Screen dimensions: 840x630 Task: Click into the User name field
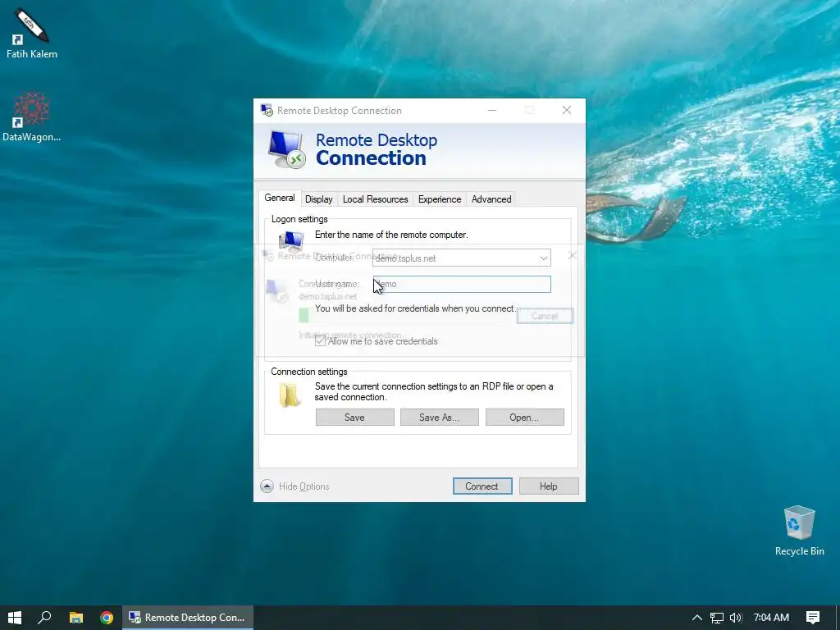tap(462, 284)
